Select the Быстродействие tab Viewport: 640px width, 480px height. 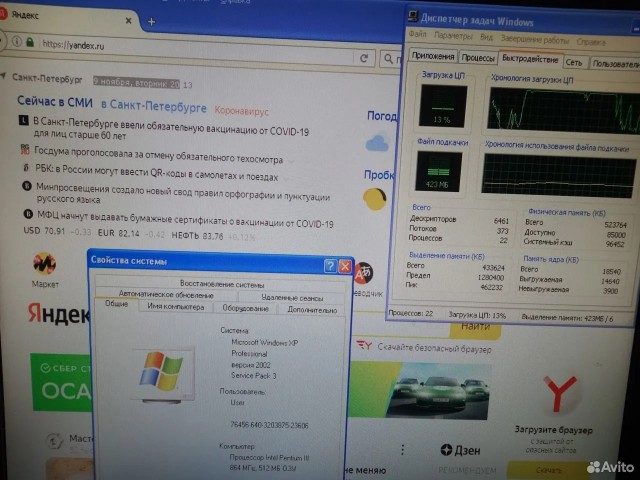(x=530, y=59)
